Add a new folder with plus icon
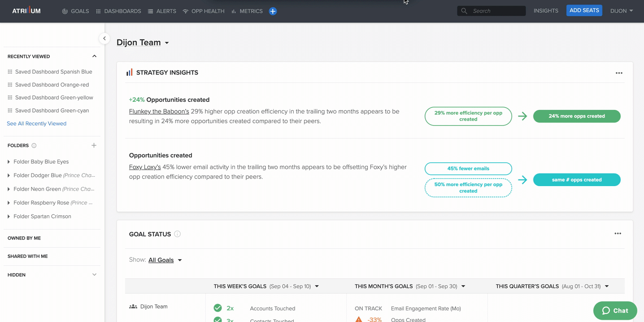 [94, 145]
